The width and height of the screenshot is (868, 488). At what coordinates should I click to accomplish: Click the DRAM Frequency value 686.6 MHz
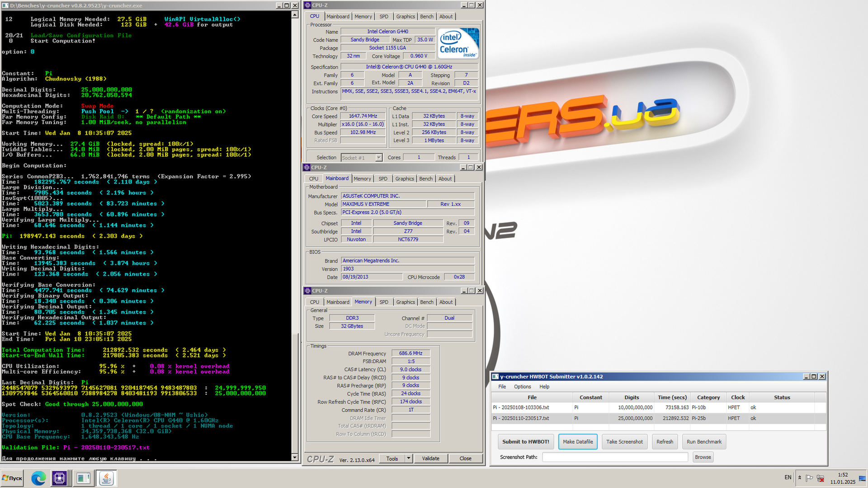(x=410, y=353)
